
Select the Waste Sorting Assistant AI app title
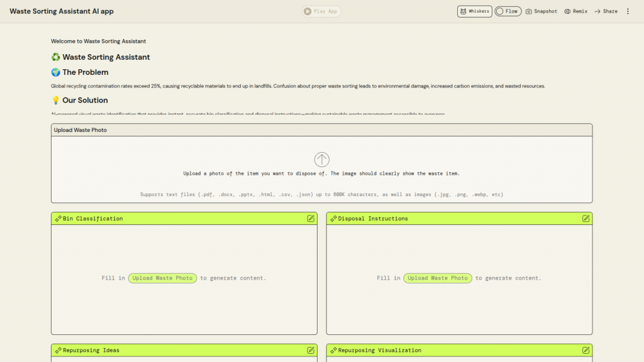[x=62, y=11]
